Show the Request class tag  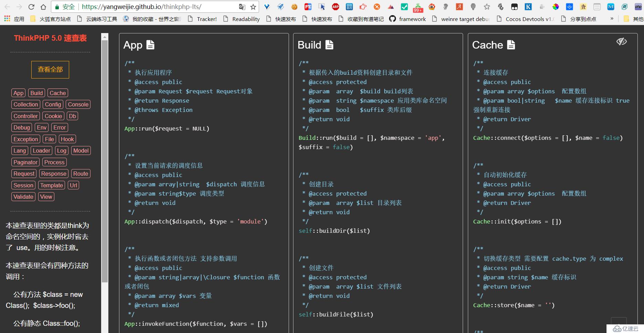pos(24,174)
